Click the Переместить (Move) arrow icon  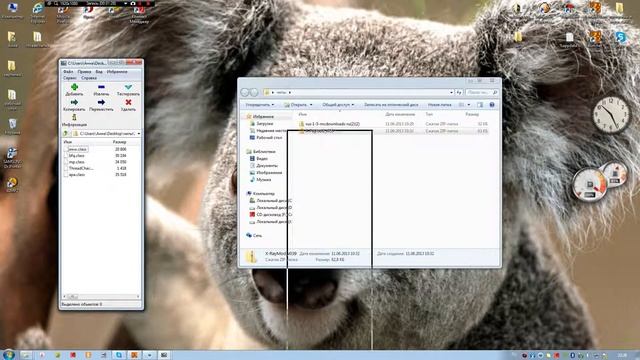101,102
